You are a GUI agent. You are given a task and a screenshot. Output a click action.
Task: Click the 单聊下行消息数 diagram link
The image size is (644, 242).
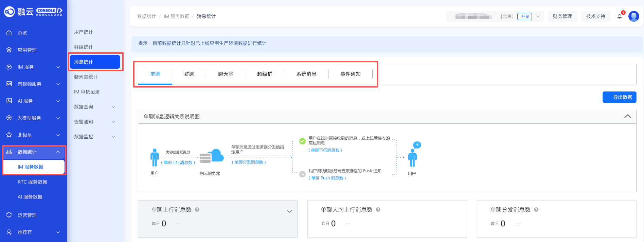pos(325,150)
